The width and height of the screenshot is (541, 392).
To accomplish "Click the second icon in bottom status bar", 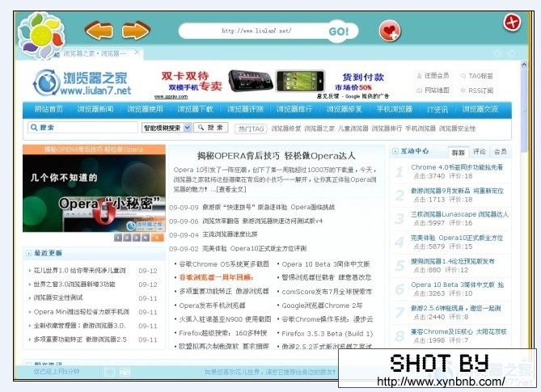I will pos(125,372).
